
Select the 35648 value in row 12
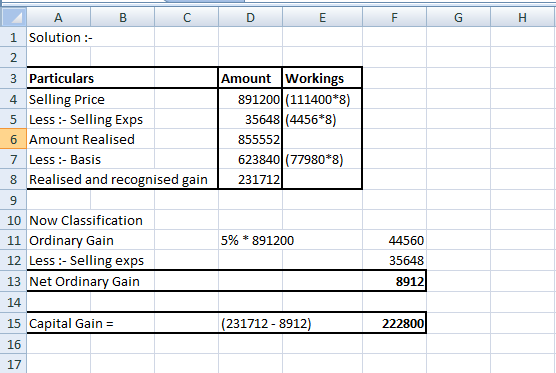[395, 260]
